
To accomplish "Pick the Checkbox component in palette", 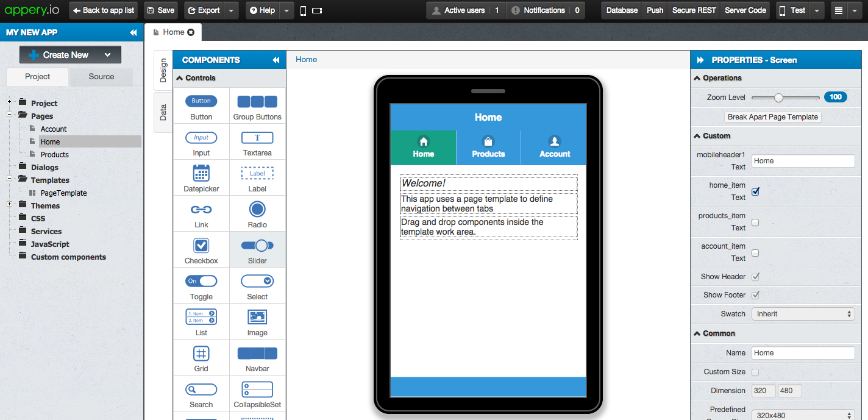I will (x=201, y=250).
